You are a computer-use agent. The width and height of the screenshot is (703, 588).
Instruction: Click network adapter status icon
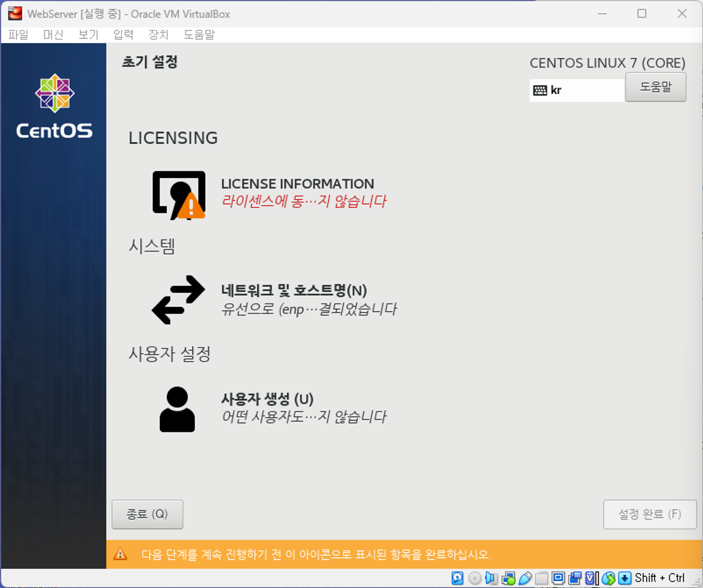[508, 578]
